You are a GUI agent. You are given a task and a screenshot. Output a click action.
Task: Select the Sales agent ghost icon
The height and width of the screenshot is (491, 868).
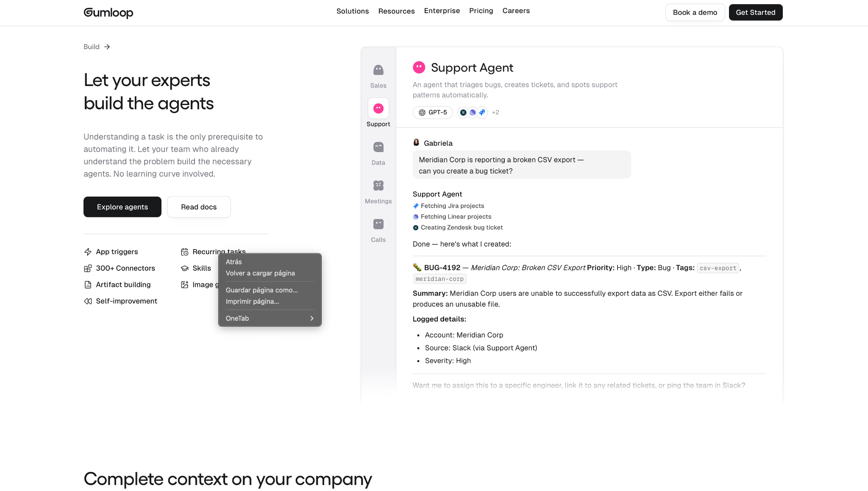tap(378, 70)
